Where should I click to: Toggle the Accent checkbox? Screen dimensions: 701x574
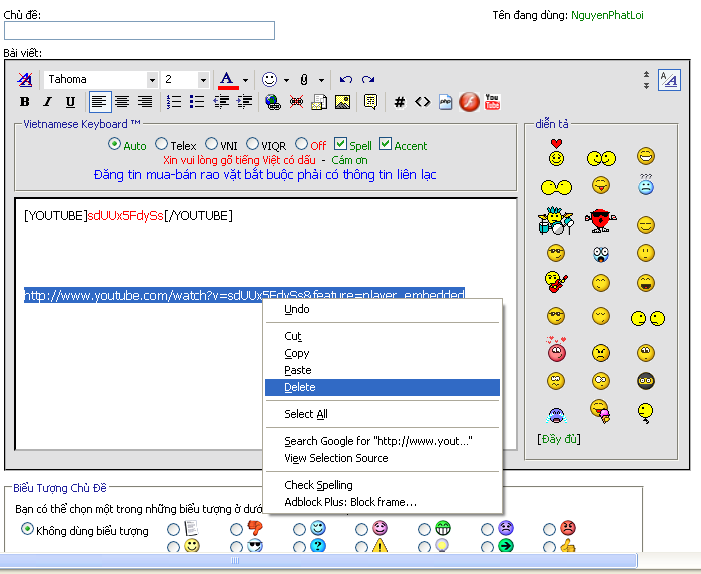tap(385, 144)
